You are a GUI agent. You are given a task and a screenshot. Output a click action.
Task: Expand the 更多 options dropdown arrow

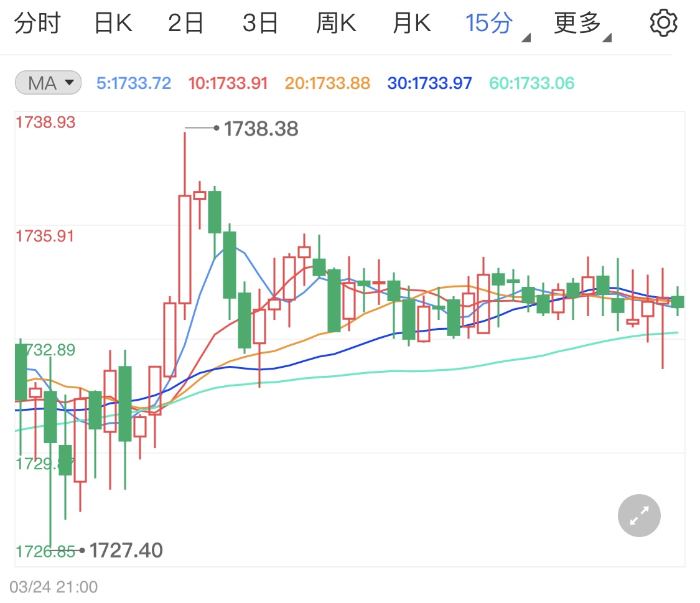pyautogui.click(x=607, y=38)
